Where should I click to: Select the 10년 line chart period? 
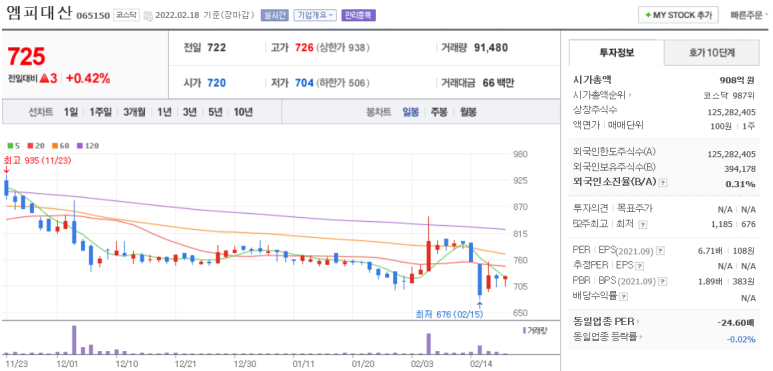[x=243, y=112]
